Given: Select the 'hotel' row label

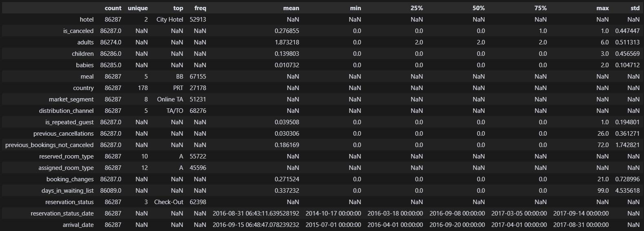Looking at the screenshot, I should coord(86,20).
